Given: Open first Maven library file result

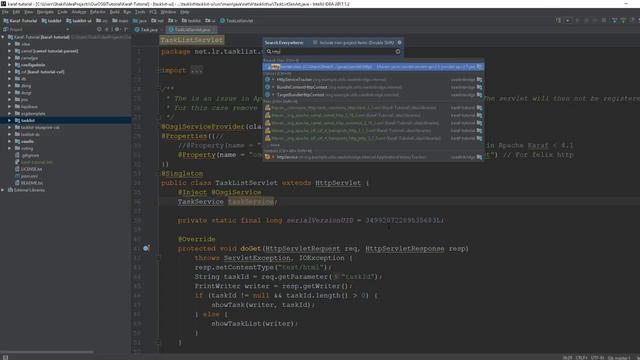Looking at the screenshot, I should 373,108.
